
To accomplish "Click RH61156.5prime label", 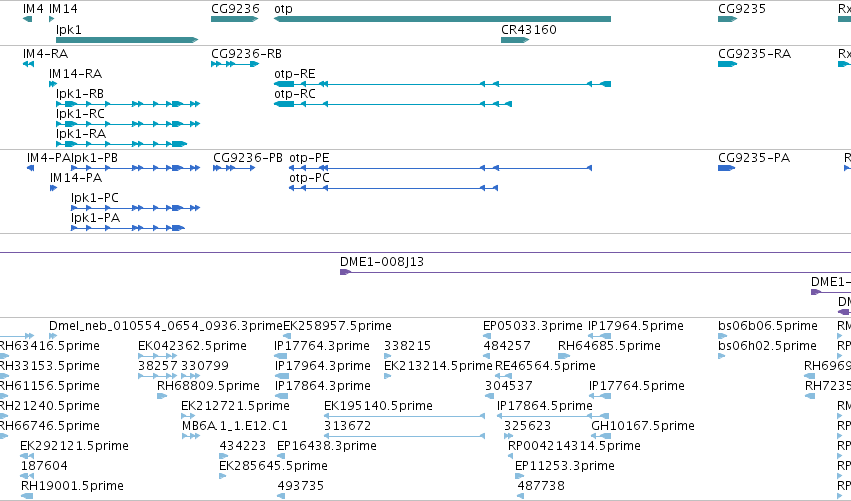I will [x=49, y=386].
